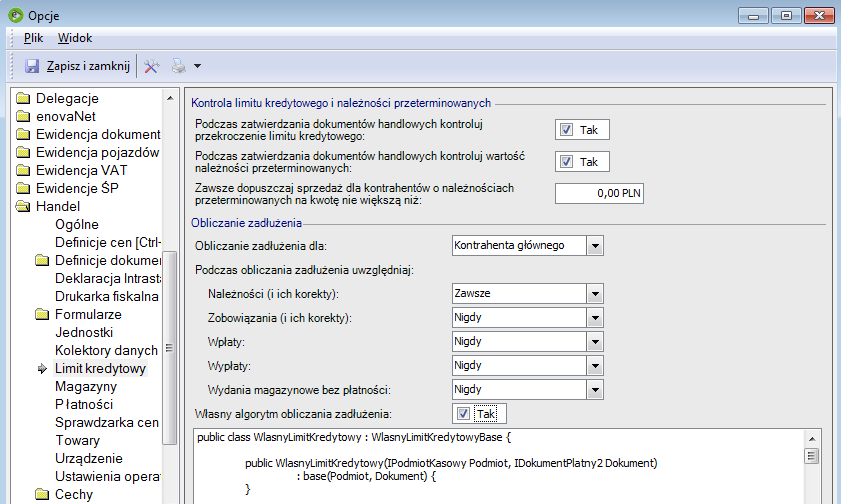Click the Ewidencja dokument folder icon

point(23,134)
